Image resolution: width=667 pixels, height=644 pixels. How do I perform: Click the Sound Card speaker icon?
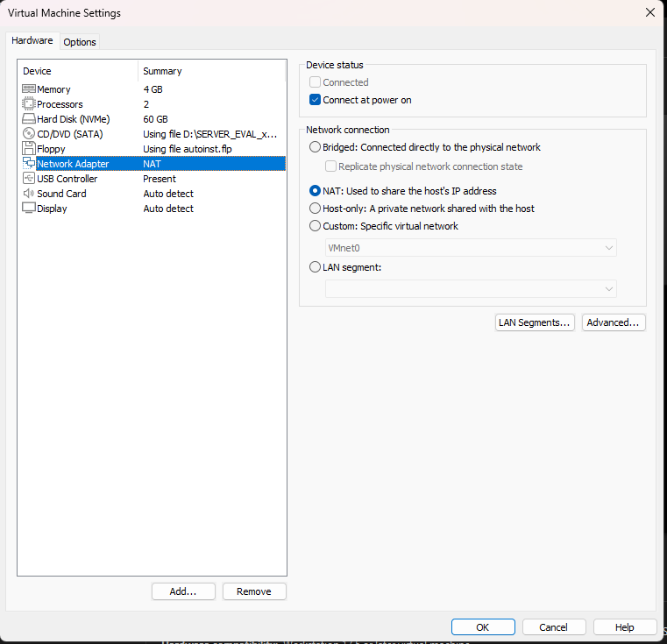coord(28,194)
